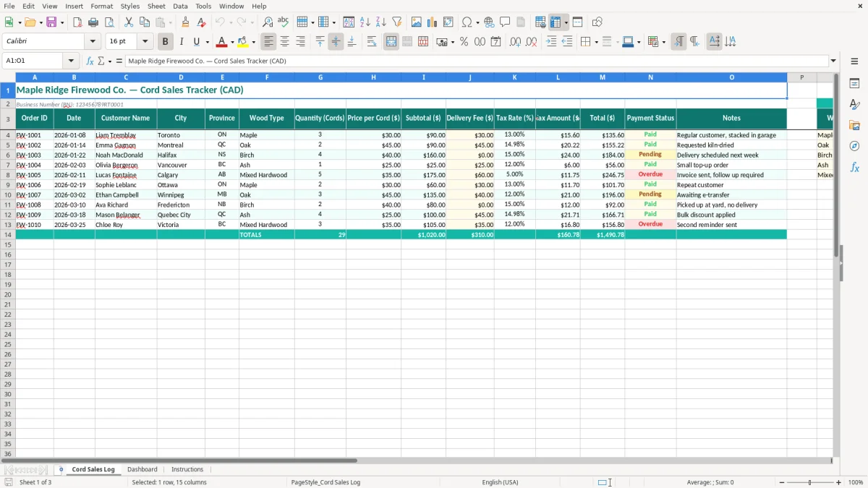This screenshot has width=868, height=488.
Task: Open the Open-file dropdown arrow
Action: 41,22
